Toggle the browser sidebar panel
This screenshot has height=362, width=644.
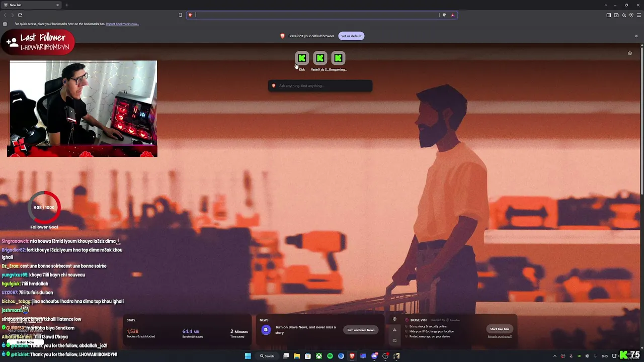coord(608,15)
